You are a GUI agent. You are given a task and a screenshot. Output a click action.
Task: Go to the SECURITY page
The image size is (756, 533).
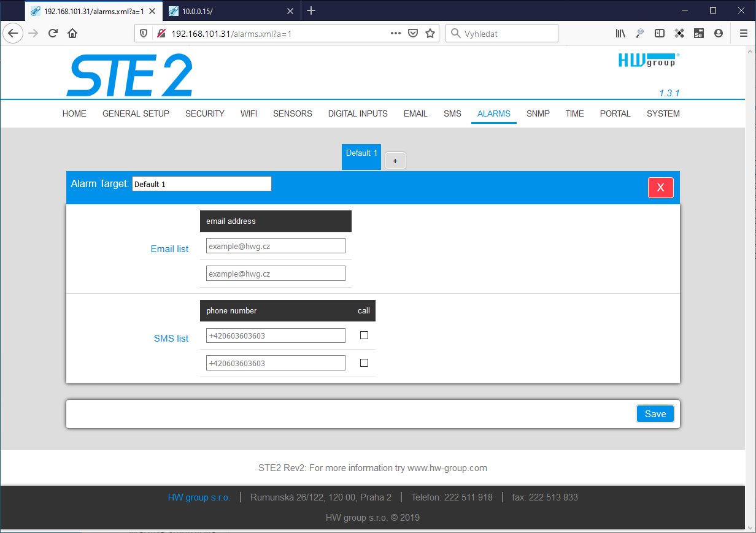[205, 113]
